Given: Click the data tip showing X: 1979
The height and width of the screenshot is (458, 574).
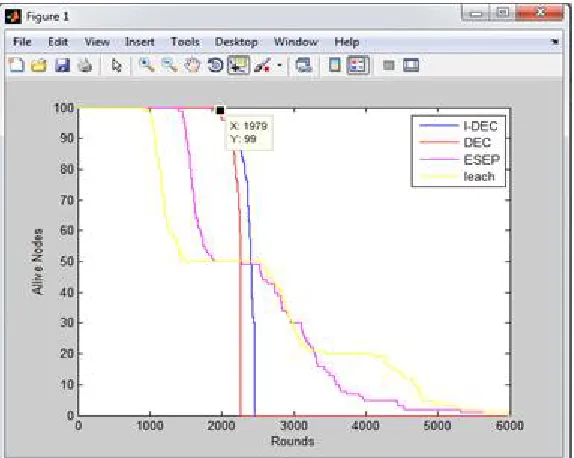Looking at the screenshot, I should (249, 133).
